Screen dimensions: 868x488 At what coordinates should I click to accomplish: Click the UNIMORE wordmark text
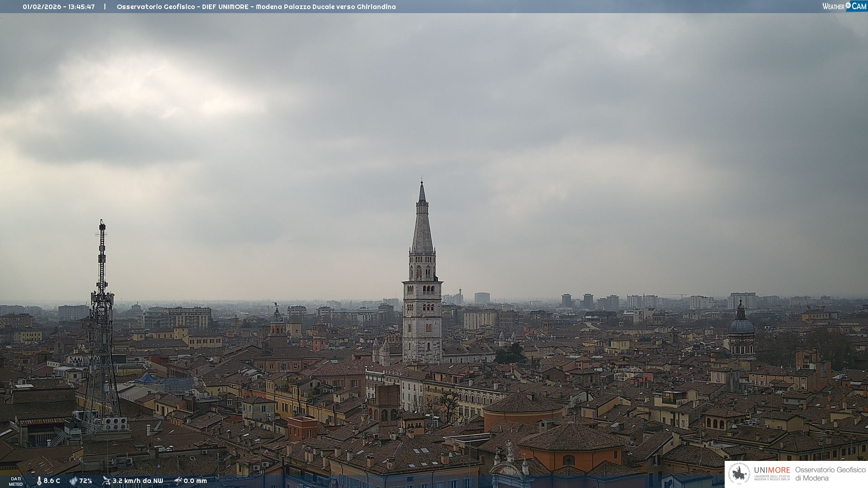772,470
